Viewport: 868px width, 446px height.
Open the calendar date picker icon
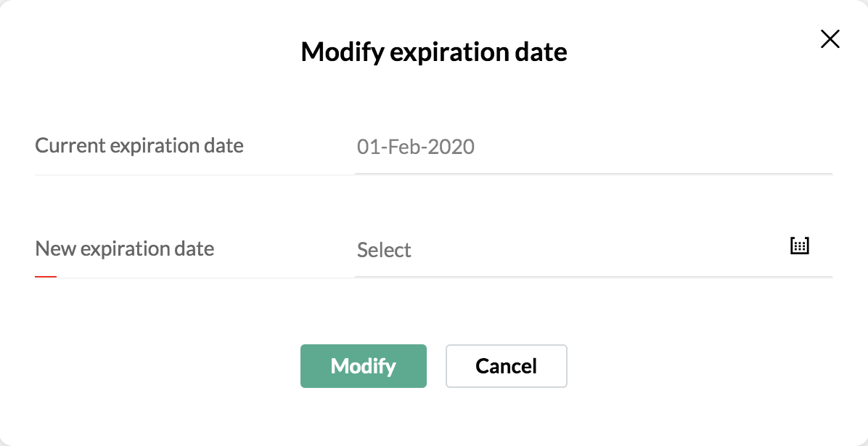[x=799, y=246]
